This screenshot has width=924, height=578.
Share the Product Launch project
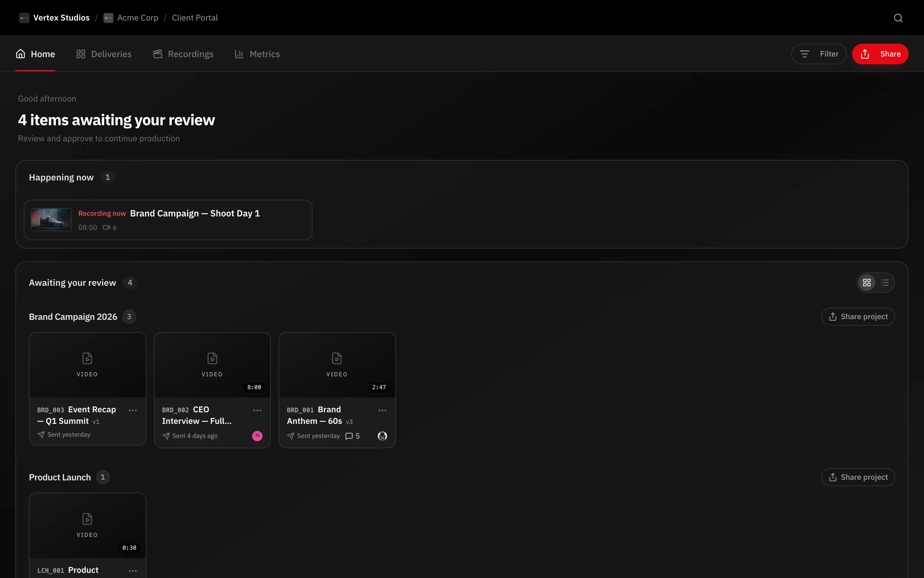click(858, 477)
